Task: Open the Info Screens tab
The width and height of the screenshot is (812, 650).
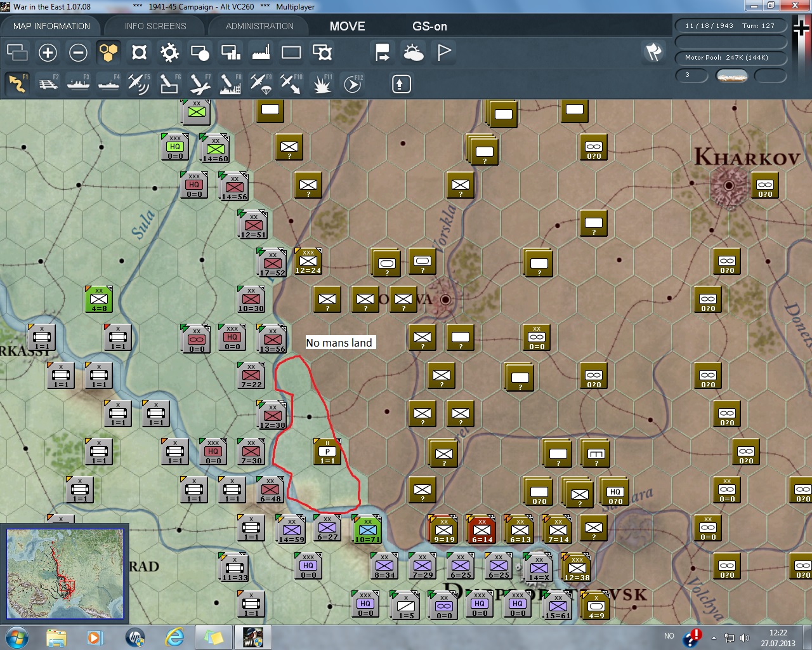Action: [155, 26]
